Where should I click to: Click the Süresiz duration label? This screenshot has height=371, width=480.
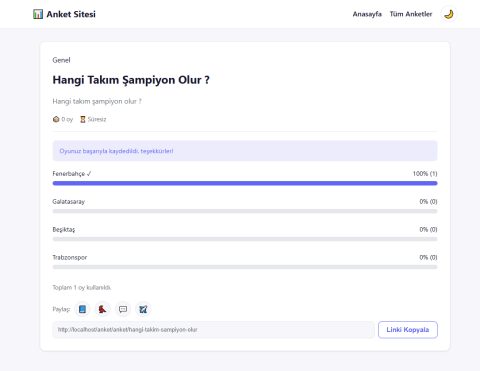click(97, 119)
